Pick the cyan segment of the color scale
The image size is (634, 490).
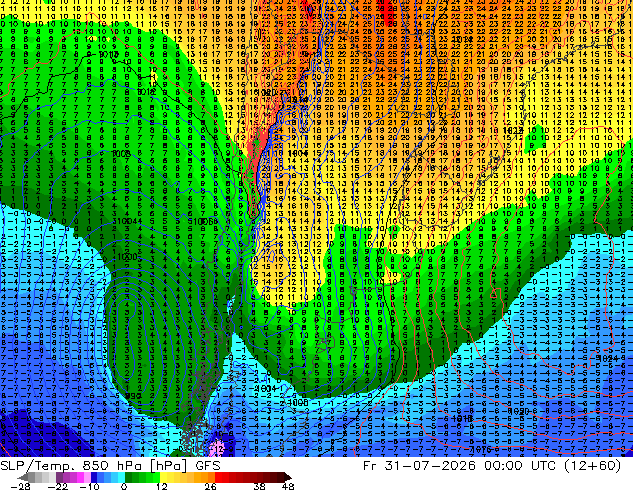(x=121, y=477)
